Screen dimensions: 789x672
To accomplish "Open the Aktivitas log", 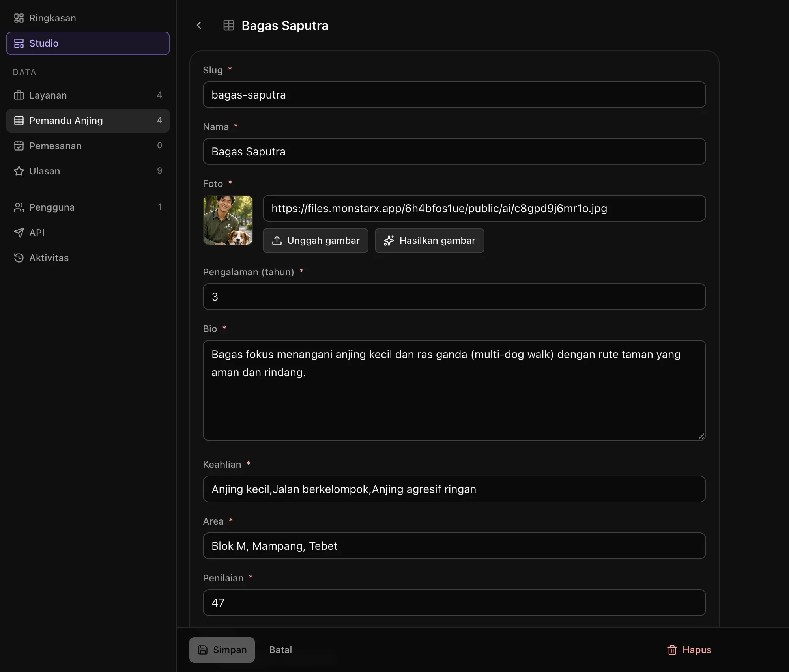I will pos(88,258).
